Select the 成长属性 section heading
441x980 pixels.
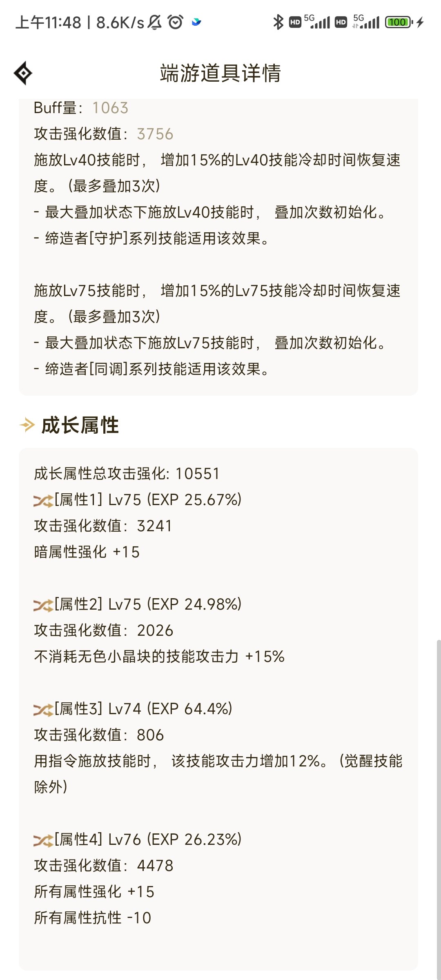80,425
